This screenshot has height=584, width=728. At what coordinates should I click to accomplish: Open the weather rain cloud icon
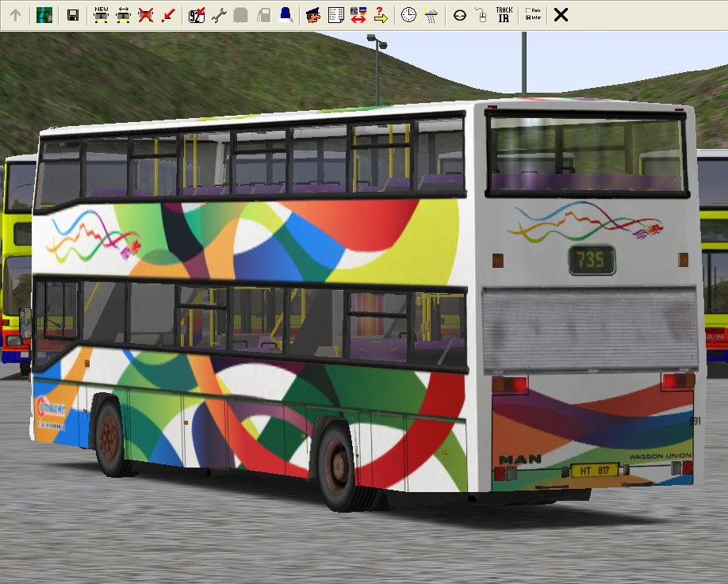tap(431, 15)
